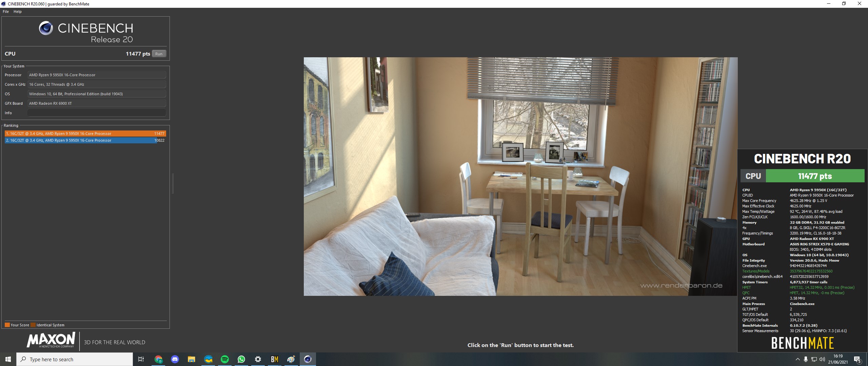Select the Cinebench taskbar icon

308,359
